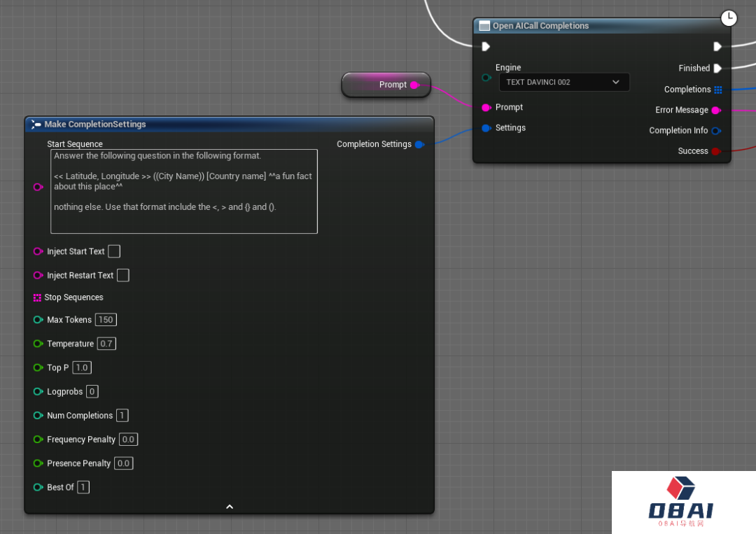Click the Completion Info output pin
756x534 pixels.
(x=716, y=131)
